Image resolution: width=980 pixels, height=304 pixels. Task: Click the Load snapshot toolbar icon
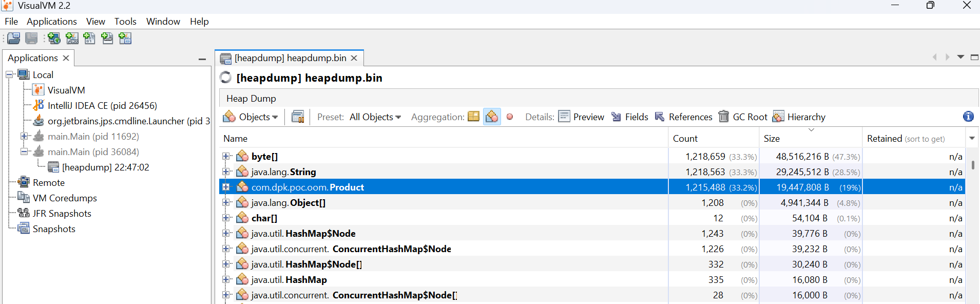pyautogui.click(x=14, y=39)
